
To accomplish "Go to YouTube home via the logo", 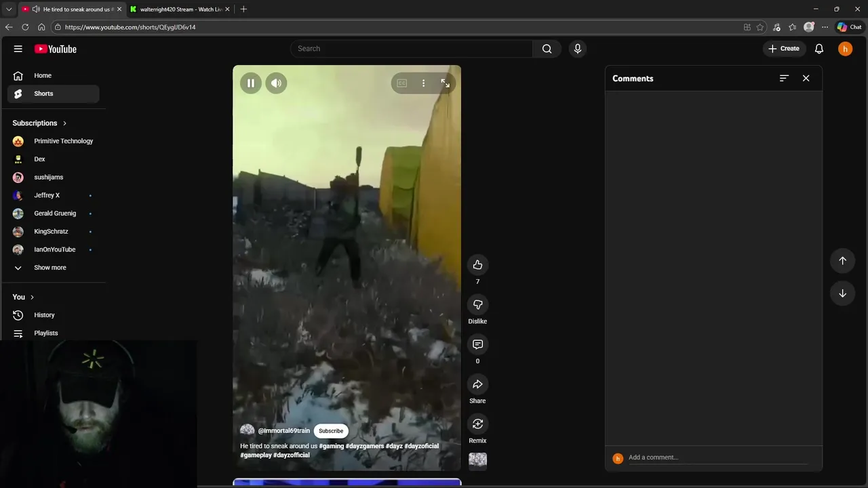I will [56, 49].
